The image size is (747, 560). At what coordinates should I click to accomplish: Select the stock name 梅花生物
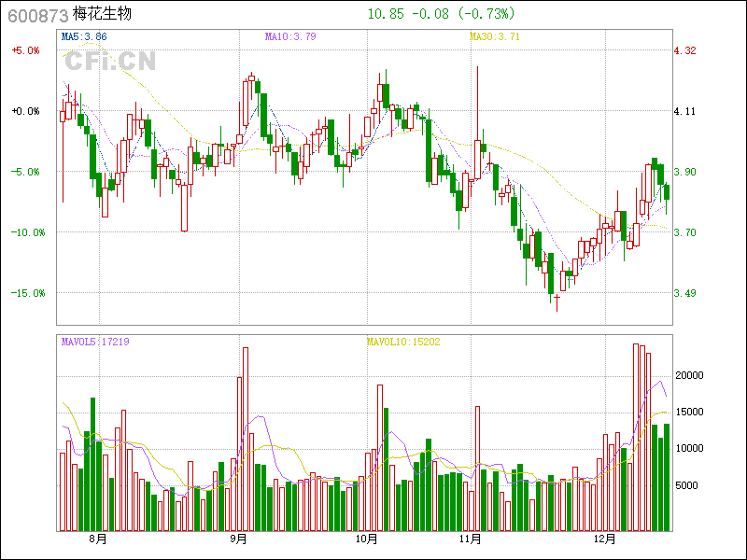(103, 15)
